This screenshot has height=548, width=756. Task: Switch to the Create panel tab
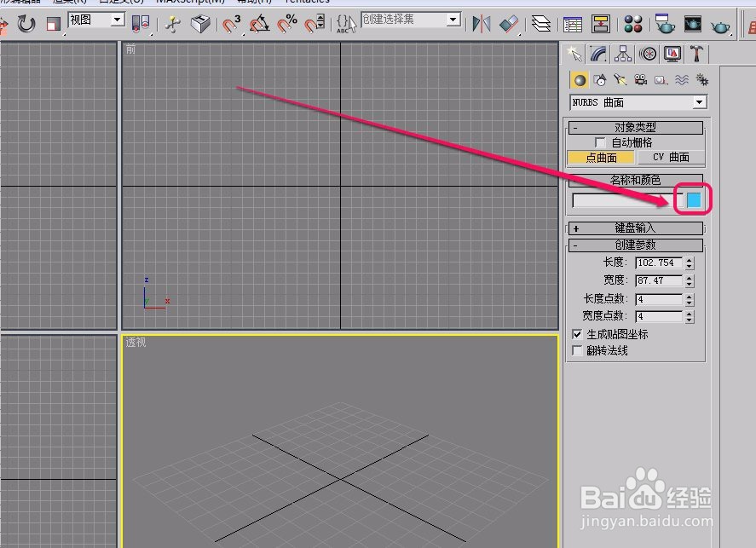[574, 54]
